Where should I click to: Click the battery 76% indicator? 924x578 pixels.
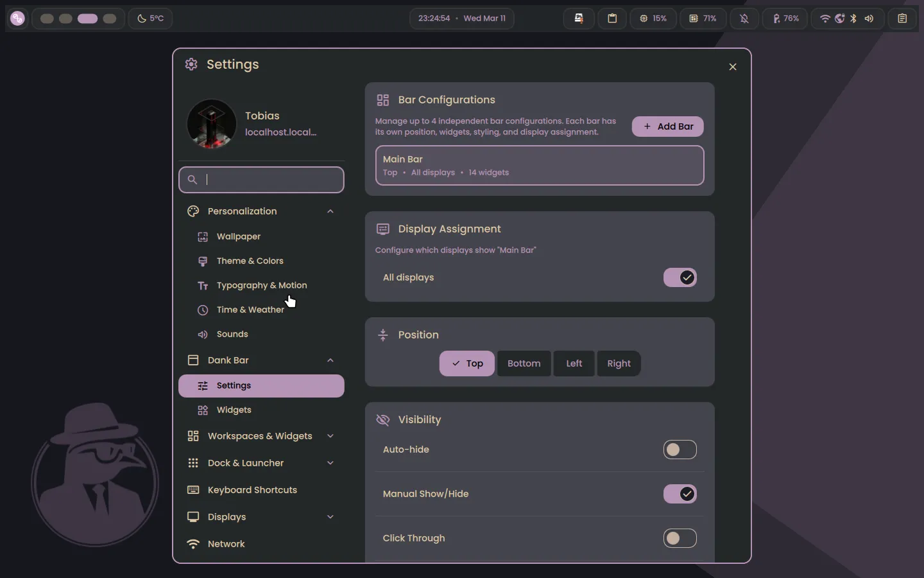785,18
